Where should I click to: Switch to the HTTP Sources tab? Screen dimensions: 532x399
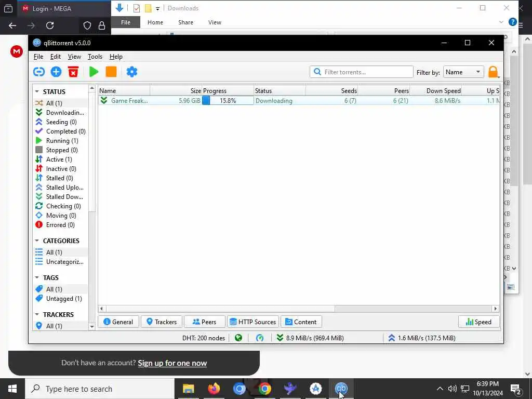(x=253, y=322)
